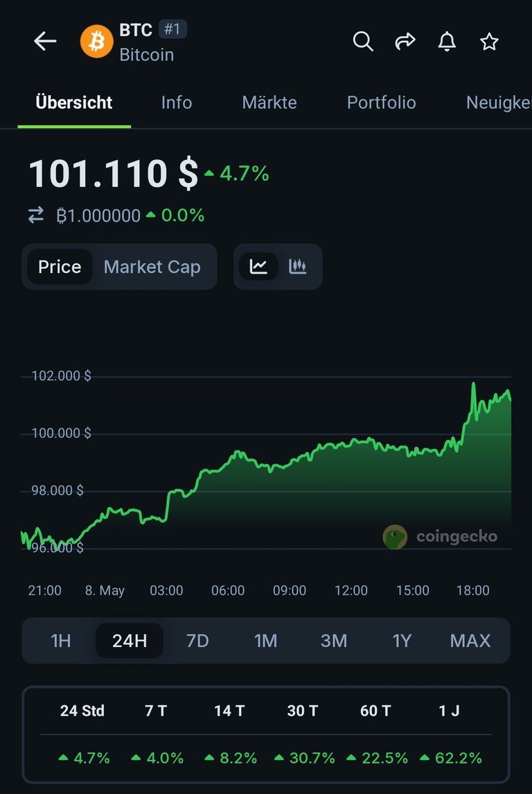Tap the 30 T change column
Viewport: 532px width, 794px height.
pyautogui.click(x=303, y=734)
